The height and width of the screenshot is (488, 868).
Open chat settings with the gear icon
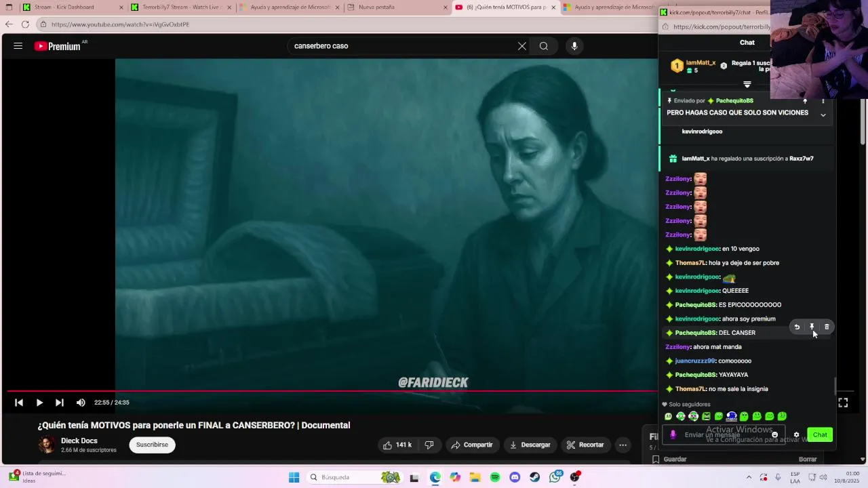[796, 435]
